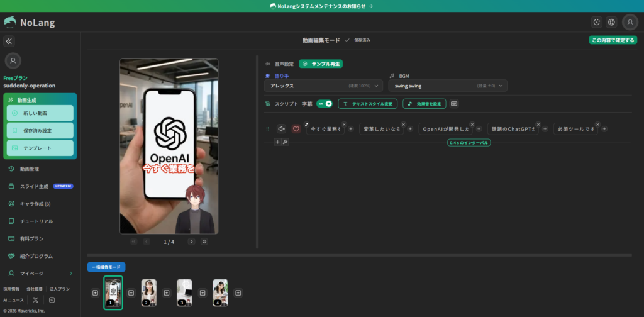
Task: Click plus after OpenAIが開発した chip
Action: 479,129
